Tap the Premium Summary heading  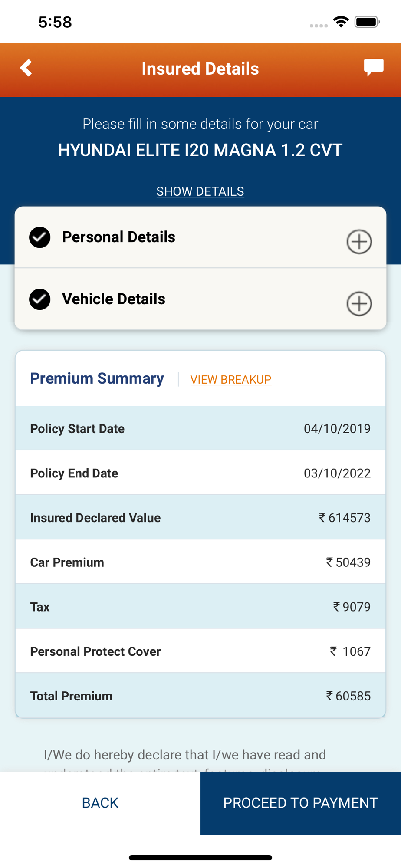(97, 378)
